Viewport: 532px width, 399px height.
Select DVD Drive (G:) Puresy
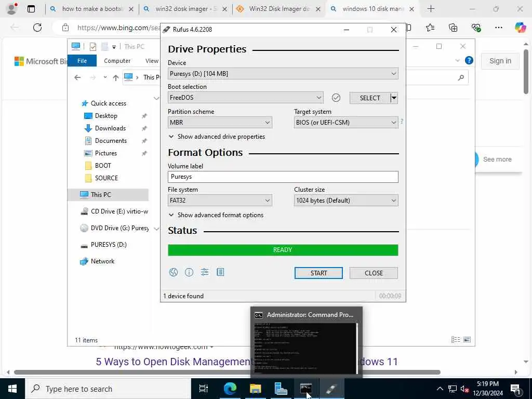point(119,228)
